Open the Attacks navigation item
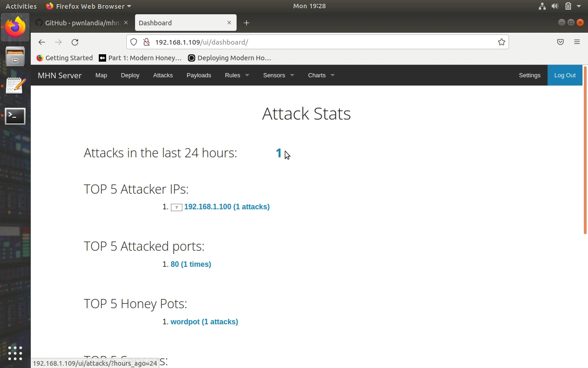588x368 pixels. 163,75
